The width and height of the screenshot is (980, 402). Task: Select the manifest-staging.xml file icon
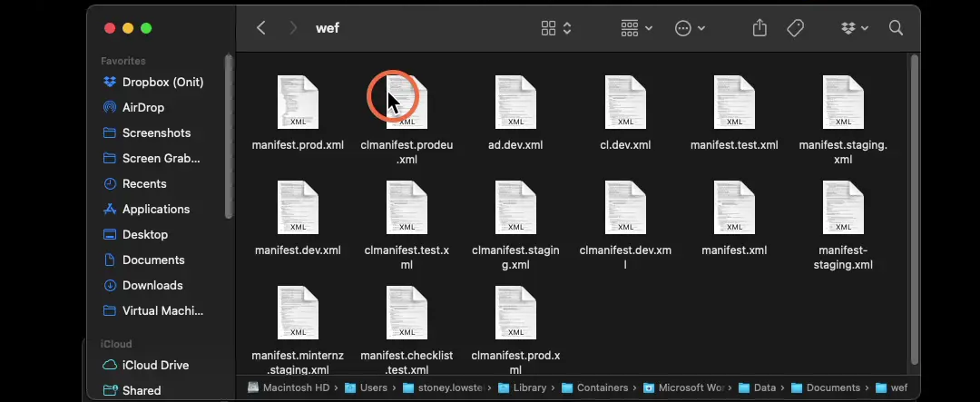[x=843, y=208]
